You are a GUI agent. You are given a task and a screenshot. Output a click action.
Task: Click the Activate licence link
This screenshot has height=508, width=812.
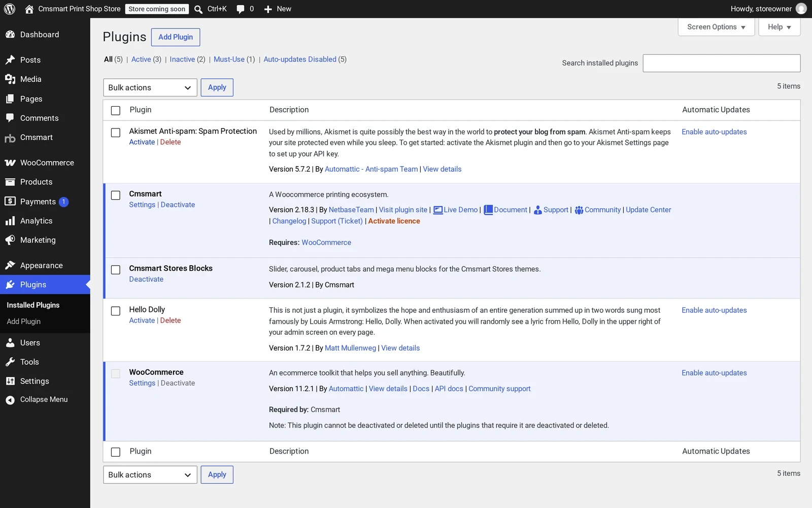click(x=394, y=221)
